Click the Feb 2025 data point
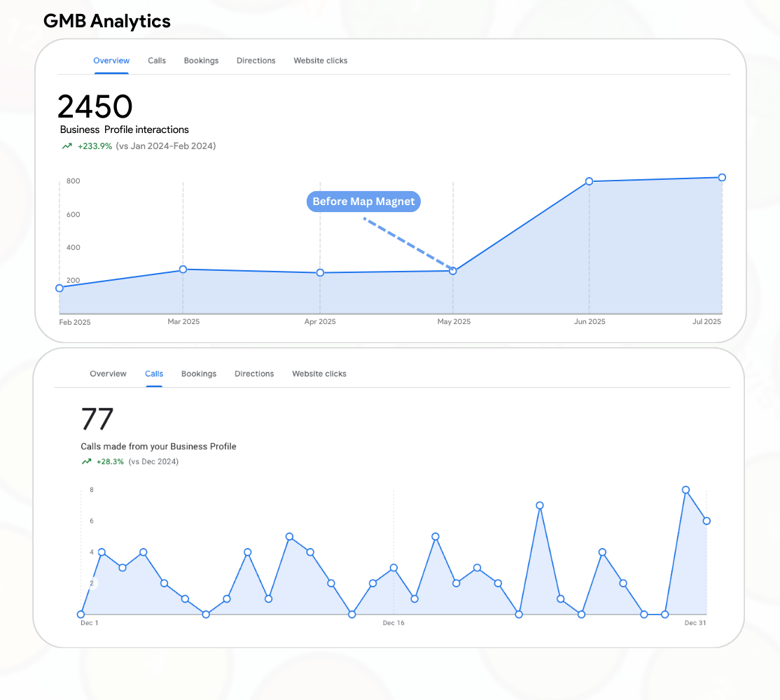Viewport: 780px width, 700px height. point(60,288)
